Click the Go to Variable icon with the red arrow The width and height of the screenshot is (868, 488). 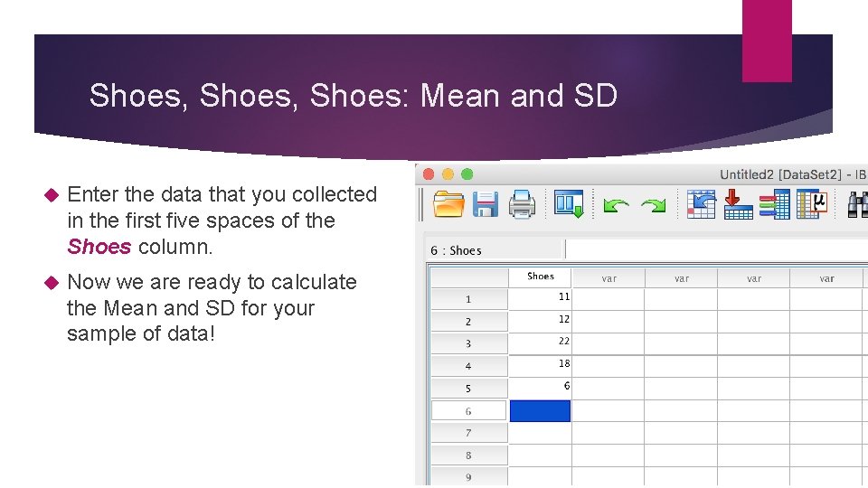tap(738, 204)
